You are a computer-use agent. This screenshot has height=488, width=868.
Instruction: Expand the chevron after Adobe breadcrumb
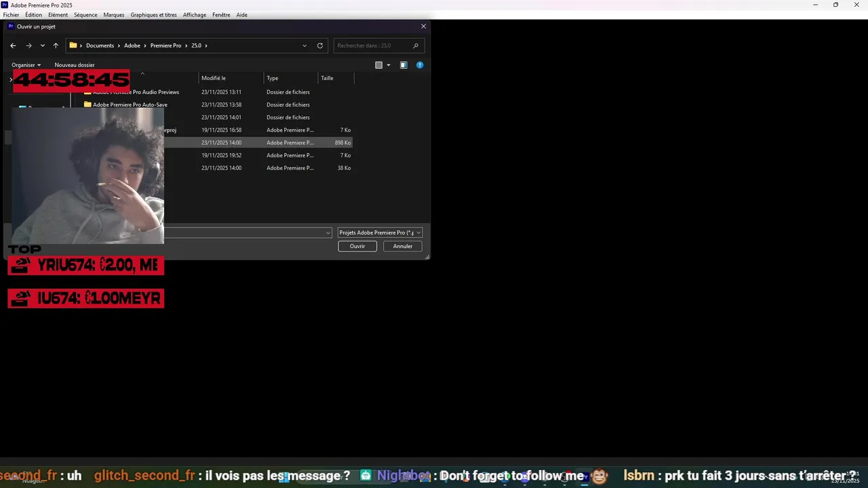click(x=145, y=45)
